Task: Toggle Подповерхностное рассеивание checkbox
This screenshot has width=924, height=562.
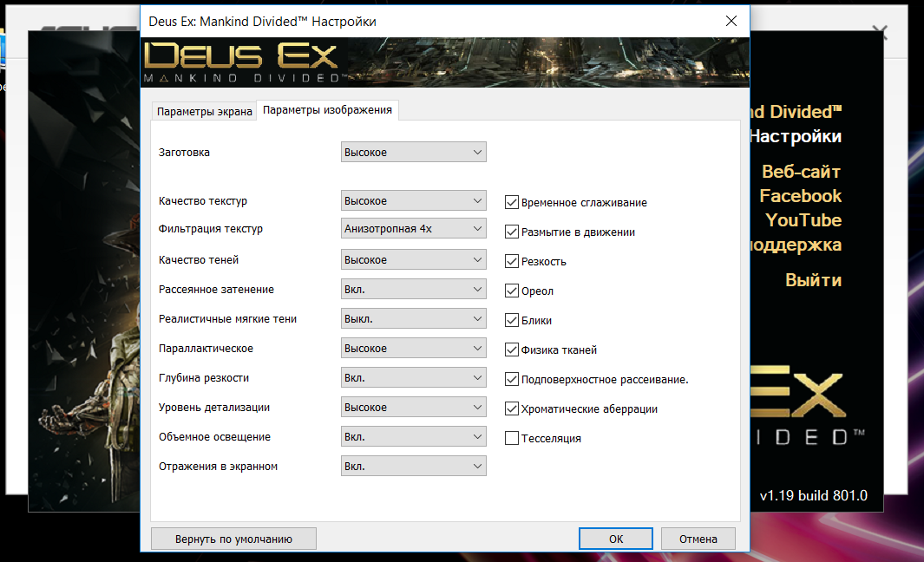Action: pyautogui.click(x=512, y=379)
